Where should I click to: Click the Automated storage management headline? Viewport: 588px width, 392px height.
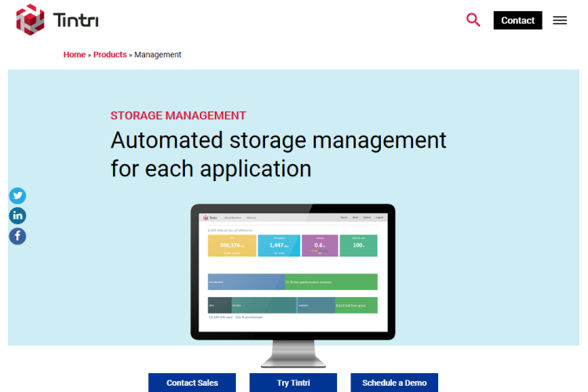(x=278, y=154)
